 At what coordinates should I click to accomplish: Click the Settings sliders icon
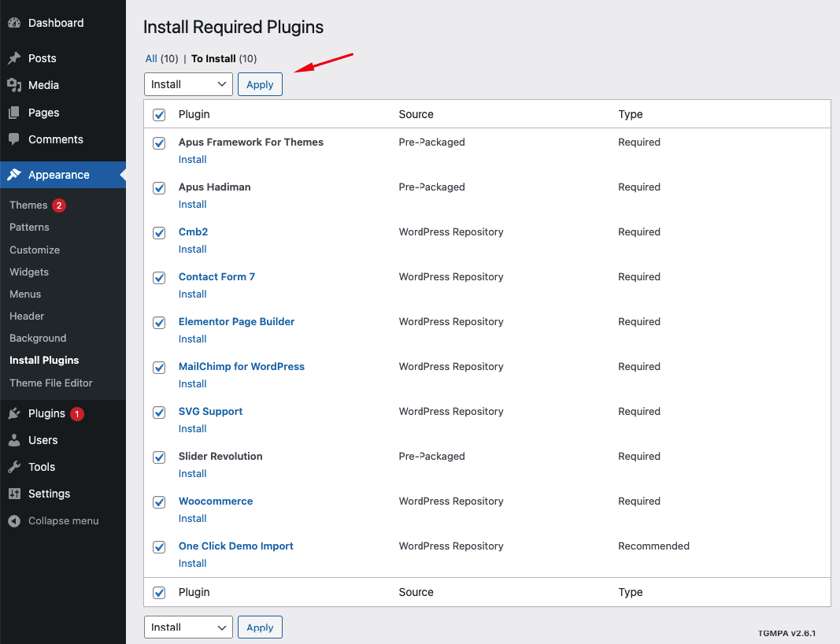(14, 494)
